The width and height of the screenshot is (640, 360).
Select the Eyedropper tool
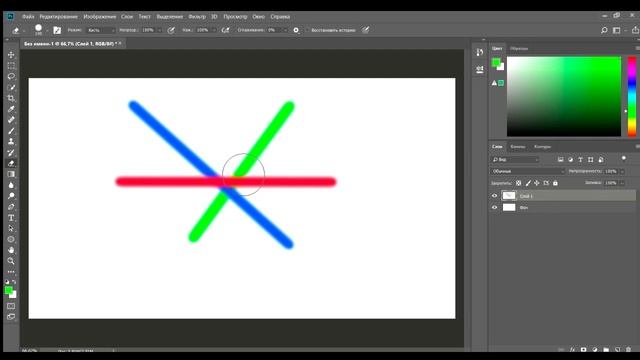(x=11, y=109)
